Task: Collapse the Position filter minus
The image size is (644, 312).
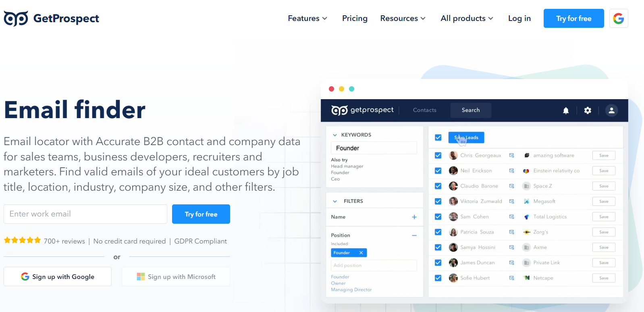Action: 414,235
